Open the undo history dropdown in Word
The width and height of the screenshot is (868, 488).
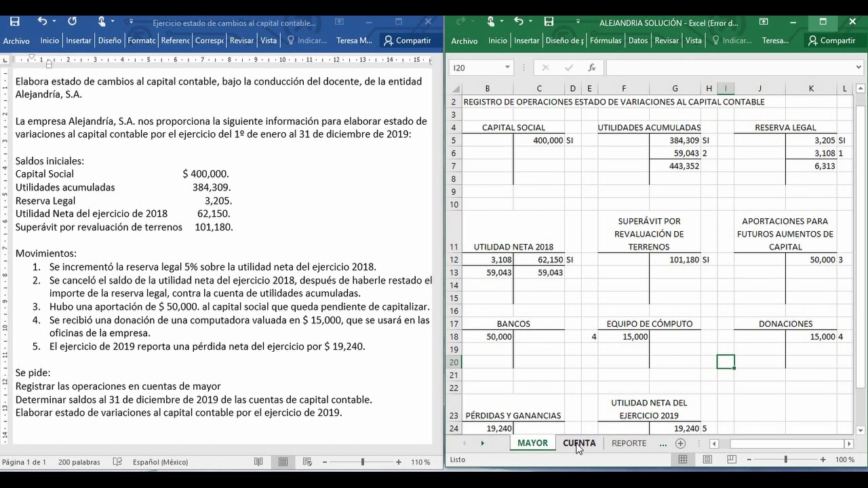[55, 22]
